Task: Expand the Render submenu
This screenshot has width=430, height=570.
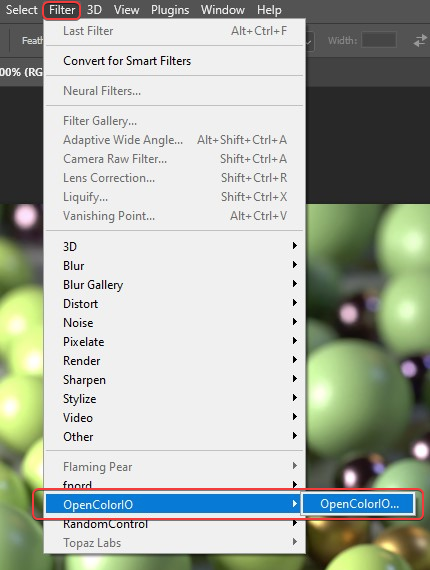Action: coord(174,361)
